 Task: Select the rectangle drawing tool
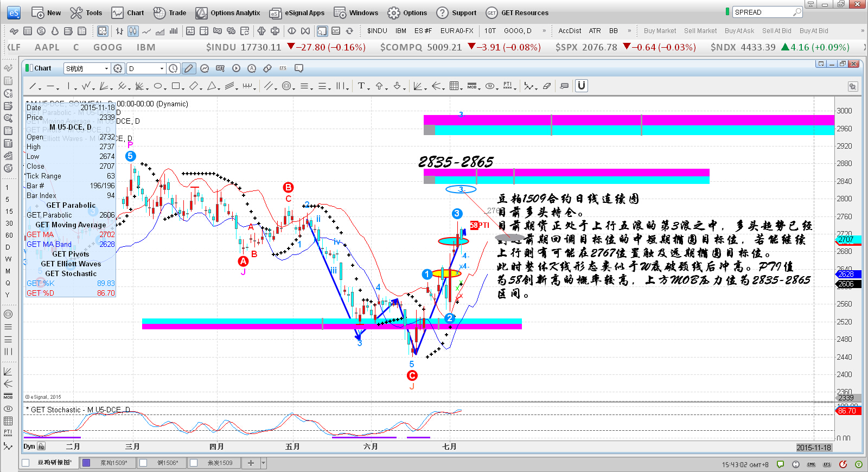(x=176, y=86)
